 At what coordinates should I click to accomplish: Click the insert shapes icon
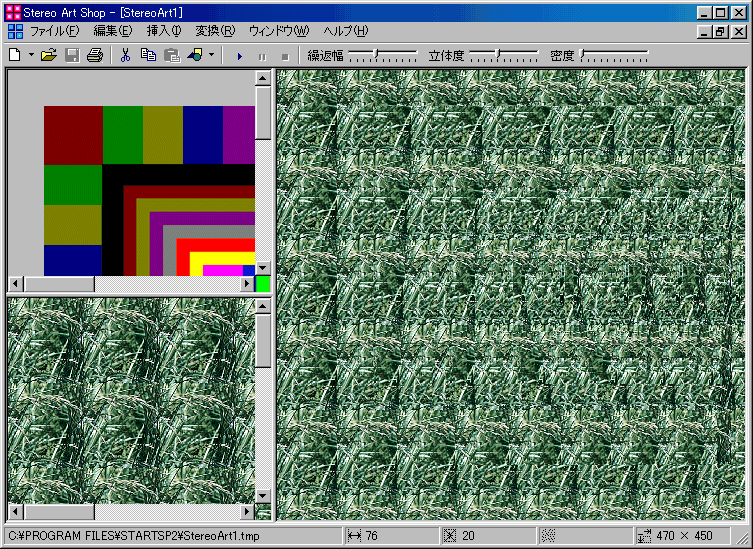195,55
